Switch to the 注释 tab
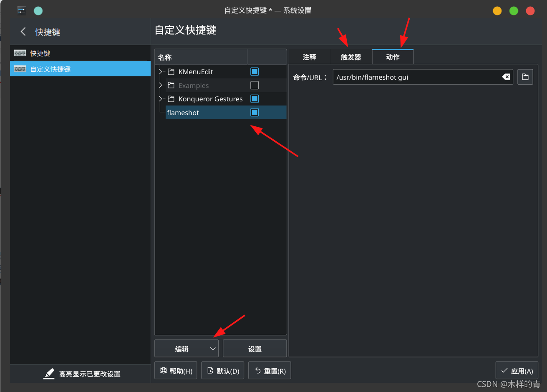Image resolution: width=547 pixels, height=392 pixels. [x=310, y=57]
